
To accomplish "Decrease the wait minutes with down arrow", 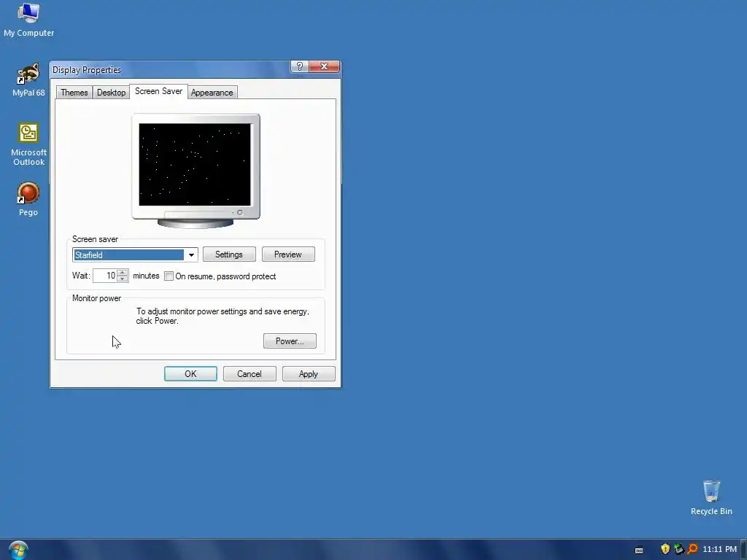I will pyautogui.click(x=123, y=279).
